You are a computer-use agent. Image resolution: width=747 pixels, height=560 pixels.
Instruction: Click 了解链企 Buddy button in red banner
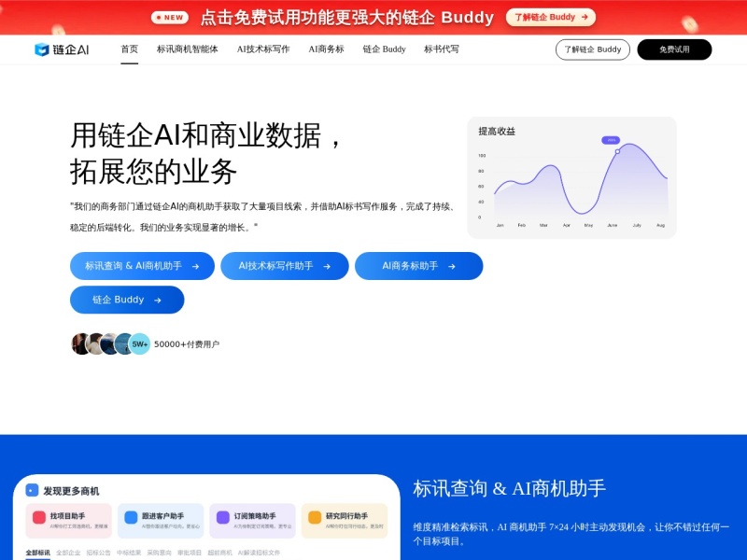pos(551,17)
